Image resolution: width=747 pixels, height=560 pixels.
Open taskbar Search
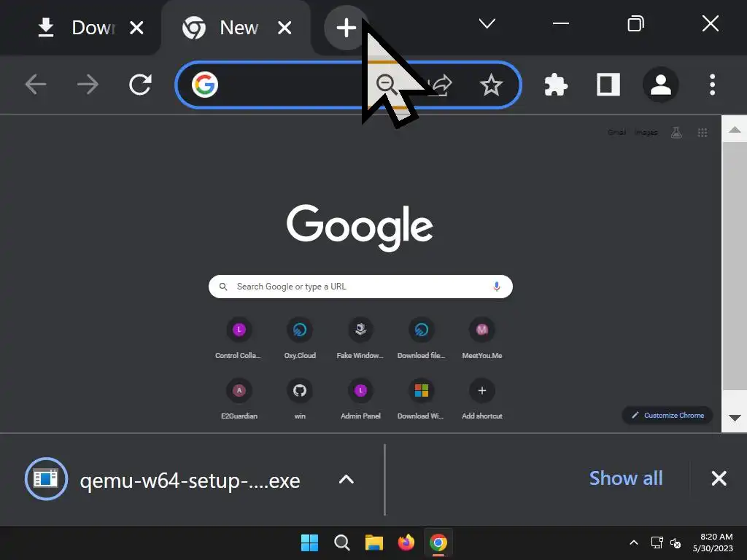[341, 542]
